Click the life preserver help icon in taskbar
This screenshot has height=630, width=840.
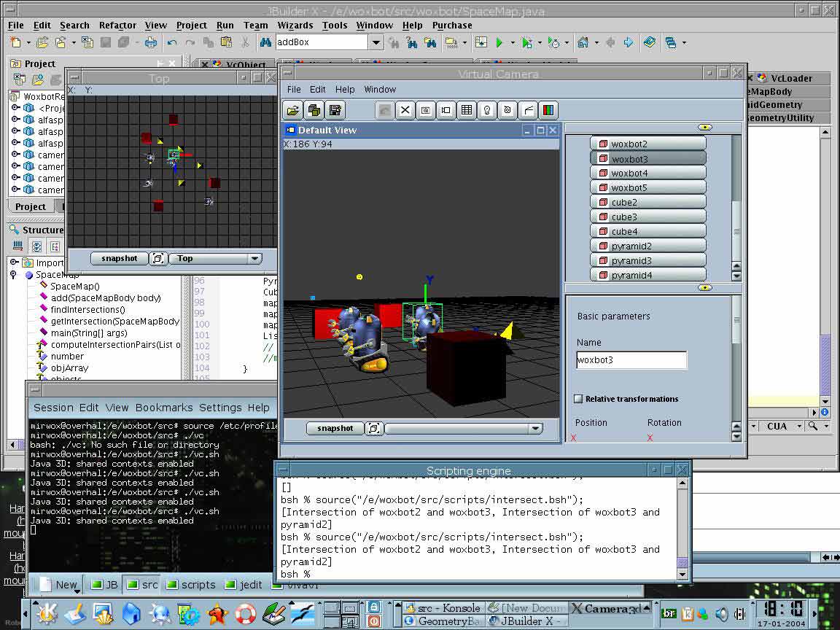tap(245, 614)
